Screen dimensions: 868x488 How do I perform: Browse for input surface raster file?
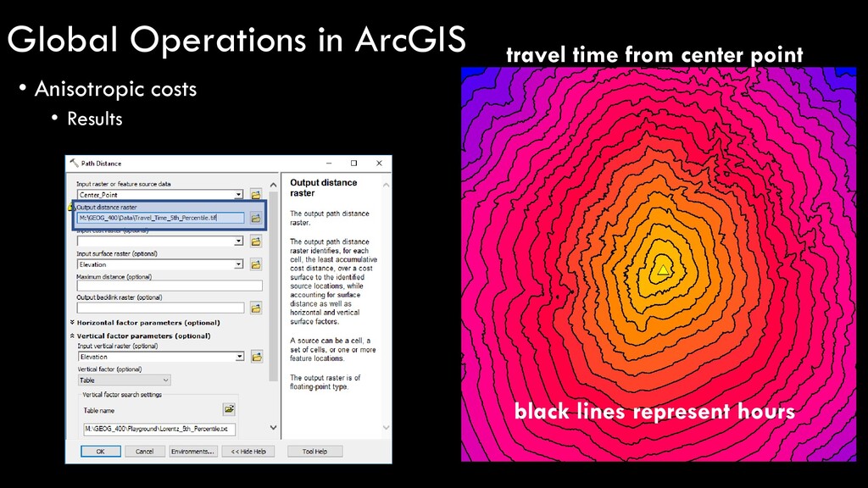[x=256, y=264]
